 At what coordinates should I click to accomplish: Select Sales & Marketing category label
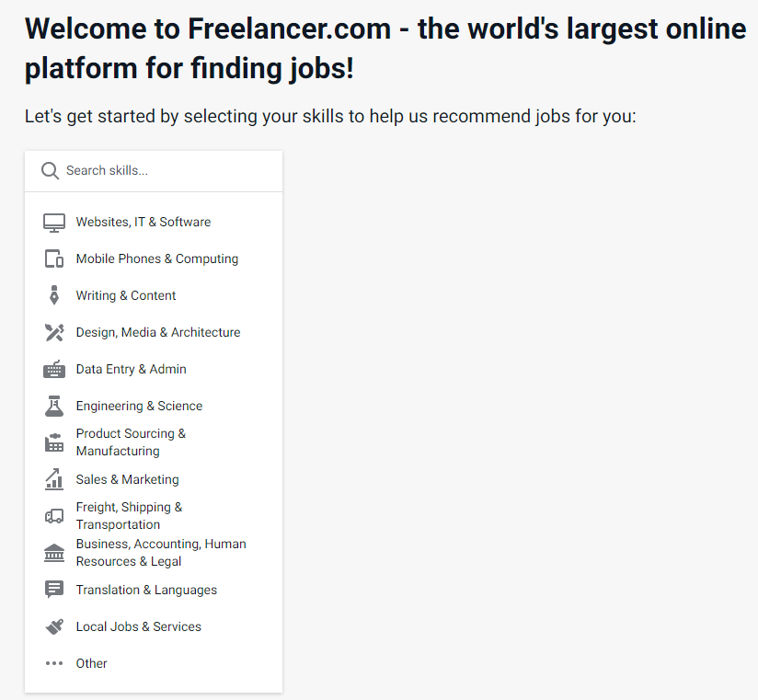(127, 479)
